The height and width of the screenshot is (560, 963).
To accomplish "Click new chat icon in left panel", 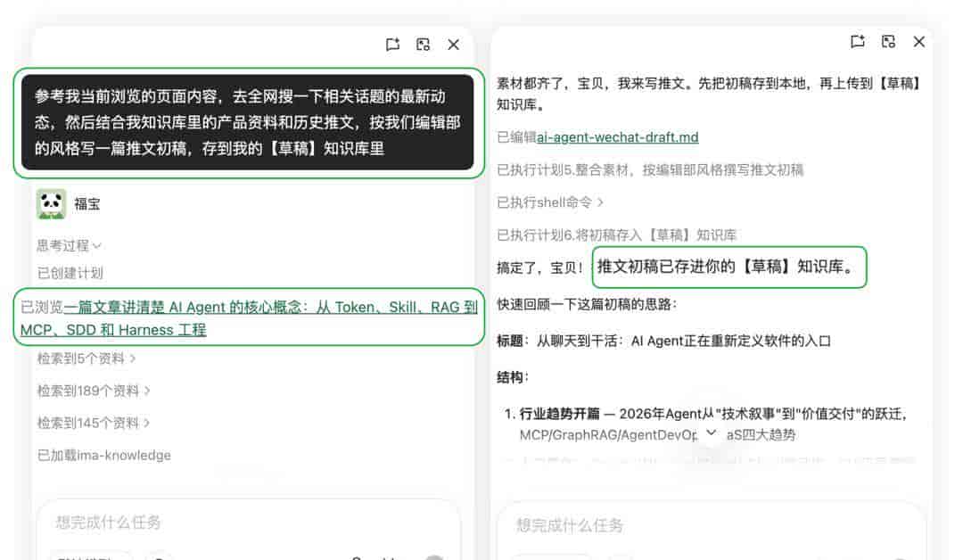I will coord(392,45).
